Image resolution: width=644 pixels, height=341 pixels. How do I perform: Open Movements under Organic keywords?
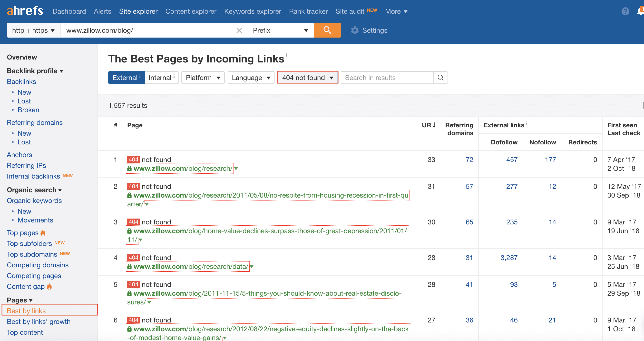click(35, 220)
